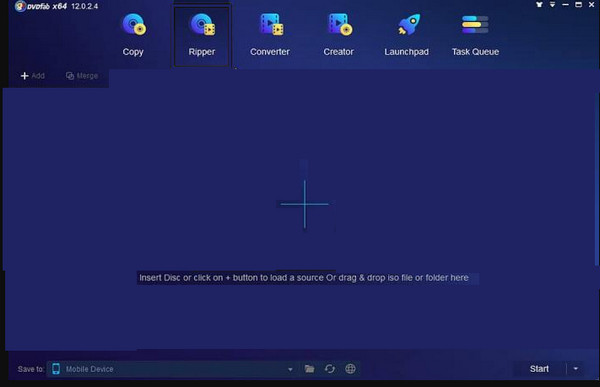Click the Merge button
600x387 pixels.
(82, 76)
